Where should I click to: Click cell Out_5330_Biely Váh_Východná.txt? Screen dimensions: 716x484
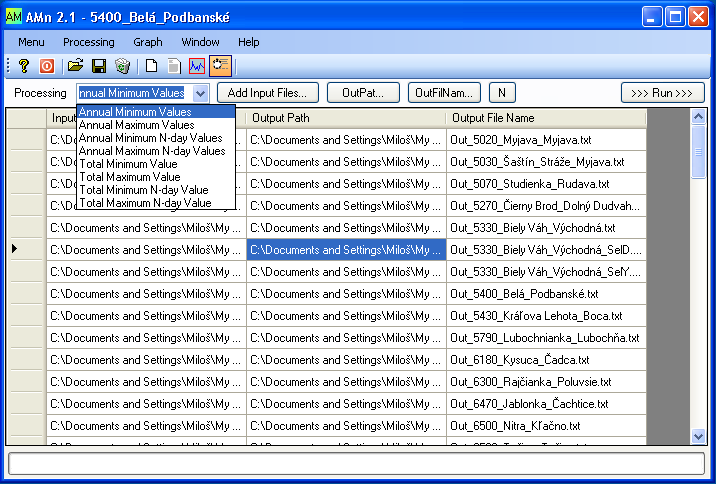click(x=546, y=227)
